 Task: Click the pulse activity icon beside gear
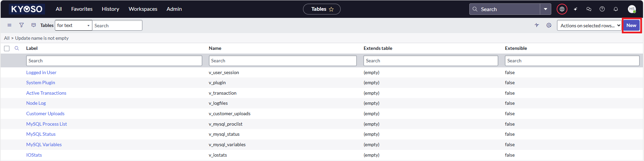point(537,25)
